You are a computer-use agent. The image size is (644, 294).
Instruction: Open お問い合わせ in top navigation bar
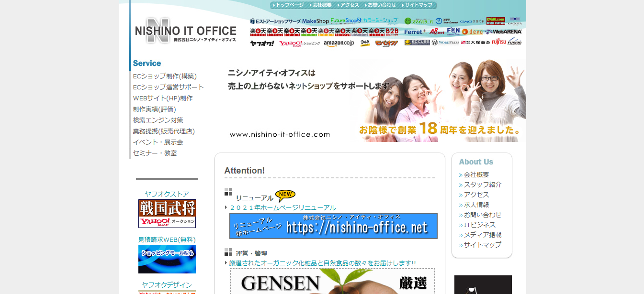tap(382, 5)
